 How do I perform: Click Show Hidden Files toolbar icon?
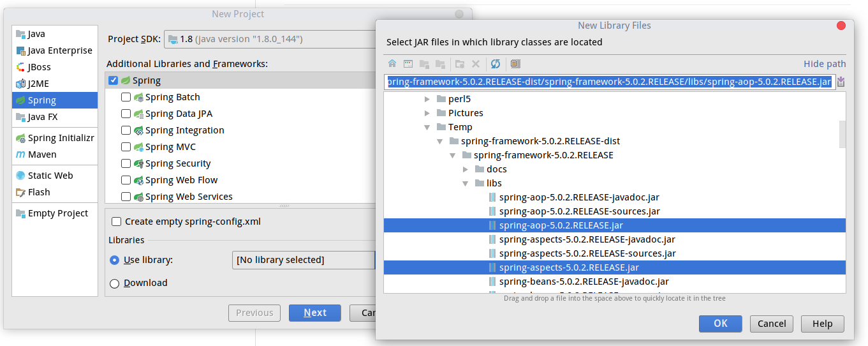tap(516, 64)
